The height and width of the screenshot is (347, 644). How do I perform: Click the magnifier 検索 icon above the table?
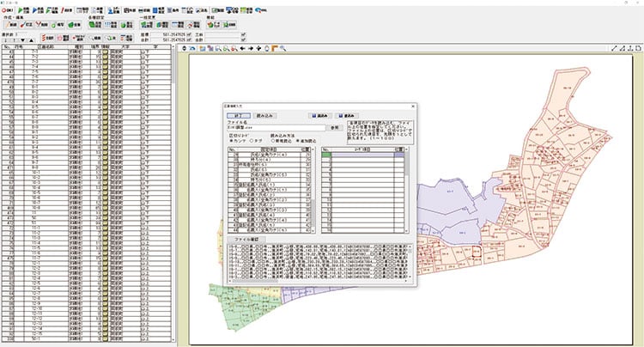coord(94,38)
